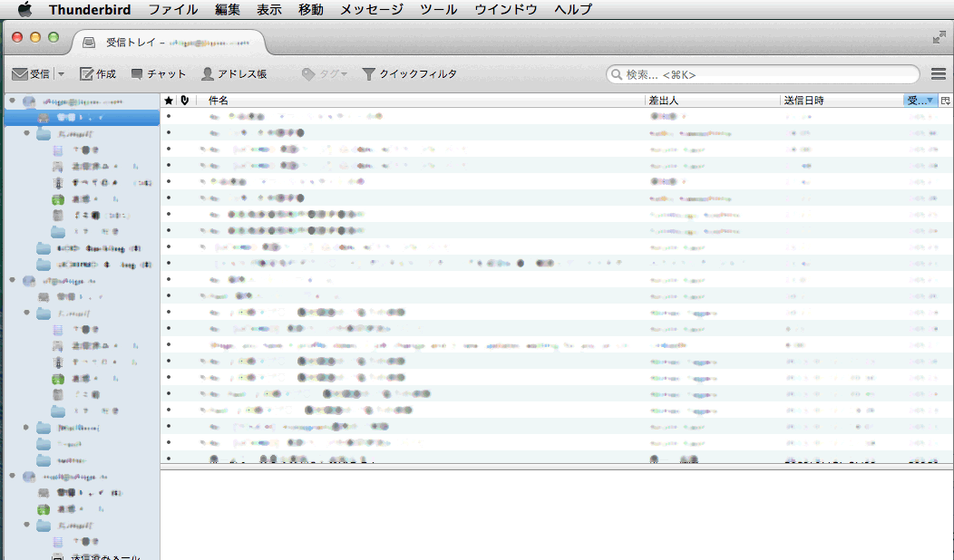
Task: Open the hamburger application menu button
Action: tap(939, 74)
